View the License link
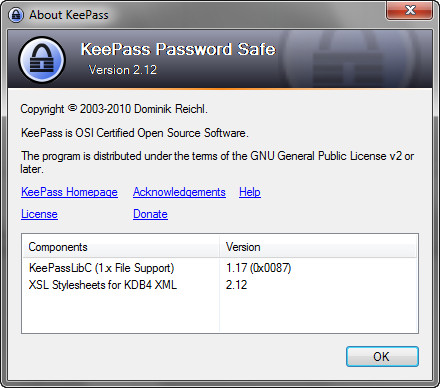 click(39, 214)
